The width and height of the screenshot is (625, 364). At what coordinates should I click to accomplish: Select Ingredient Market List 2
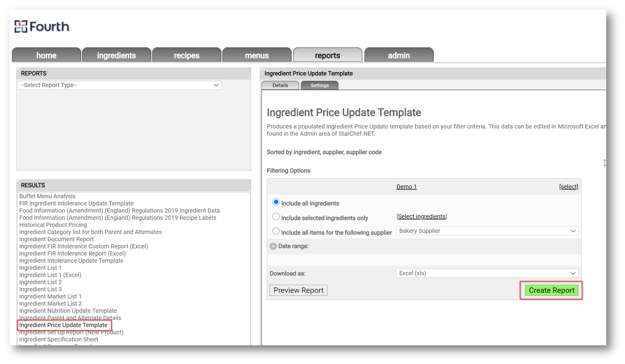(51, 304)
